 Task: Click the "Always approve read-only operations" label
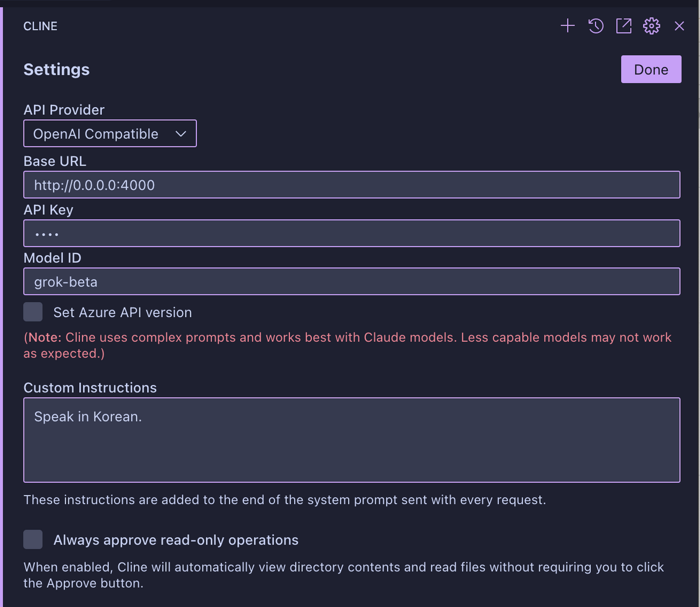[x=176, y=540]
